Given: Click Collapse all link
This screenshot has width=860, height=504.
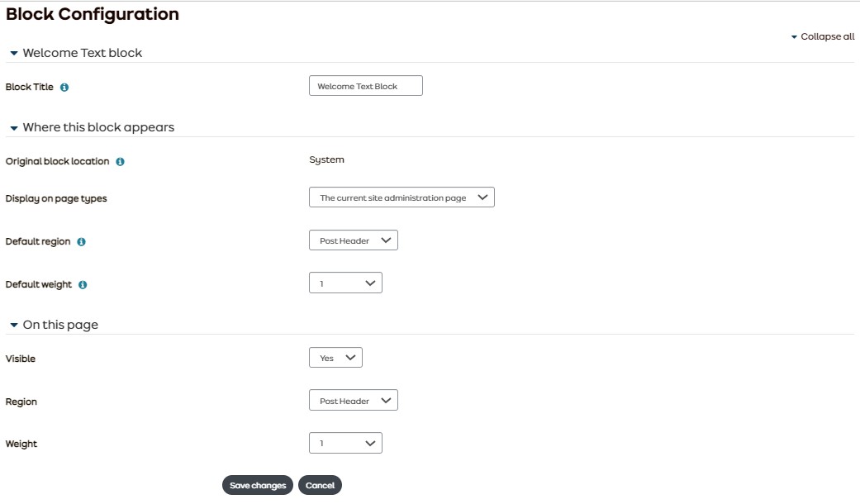Looking at the screenshot, I should pyautogui.click(x=823, y=36).
